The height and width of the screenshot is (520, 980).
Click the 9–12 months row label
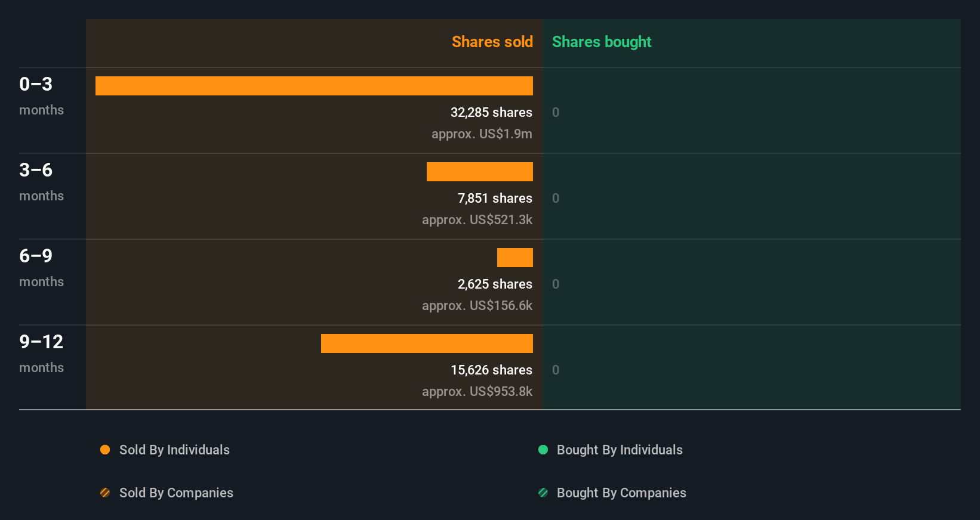point(41,354)
